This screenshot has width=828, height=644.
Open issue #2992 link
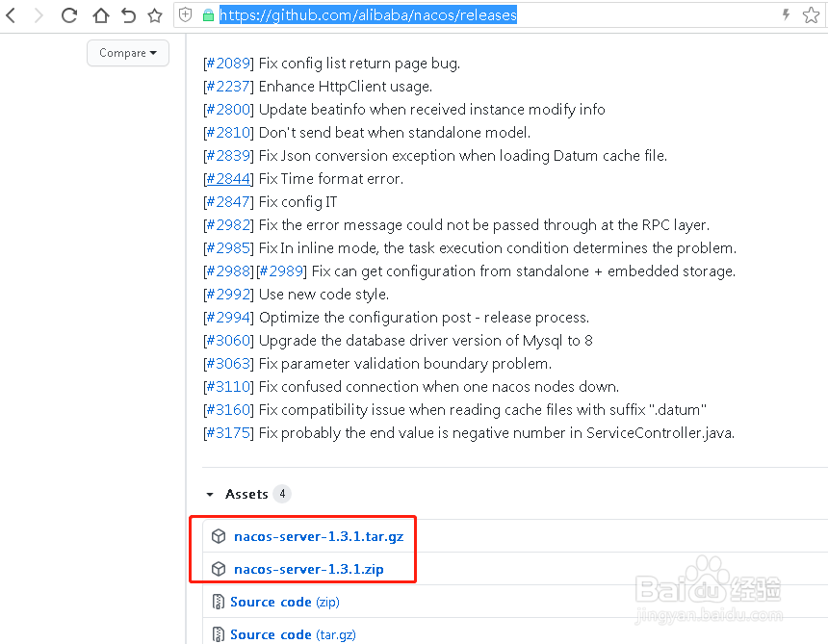click(x=228, y=295)
